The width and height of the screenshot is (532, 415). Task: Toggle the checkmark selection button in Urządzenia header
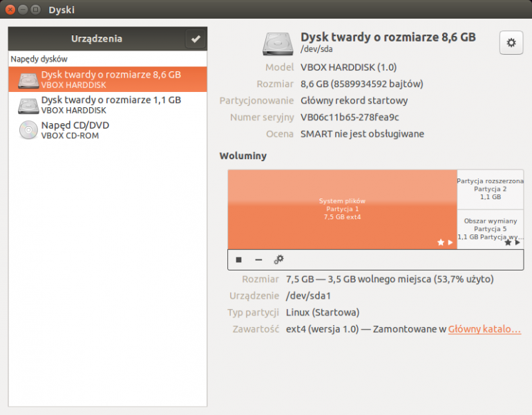(x=196, y=39)
